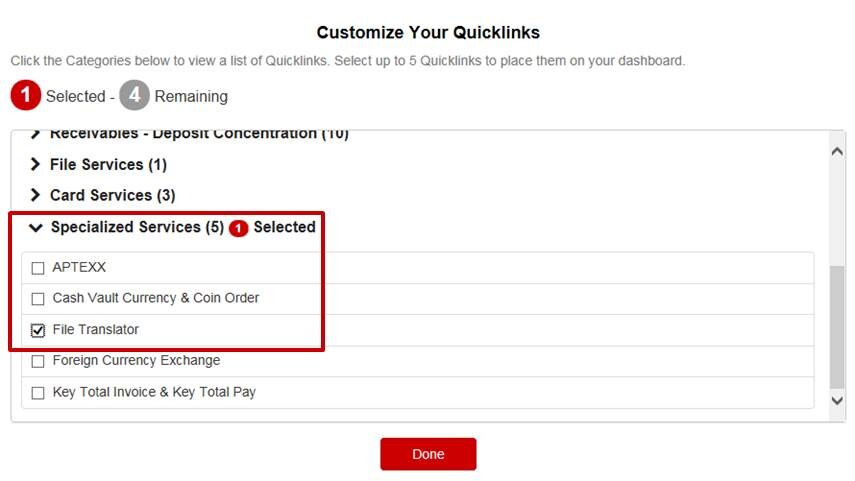Click the red Done button
This screenshot has height=481, width=855.
pos(428,454)
